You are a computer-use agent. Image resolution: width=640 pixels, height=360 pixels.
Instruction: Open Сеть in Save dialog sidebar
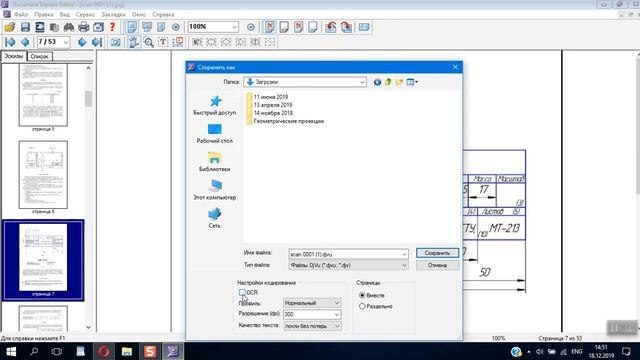215,218
